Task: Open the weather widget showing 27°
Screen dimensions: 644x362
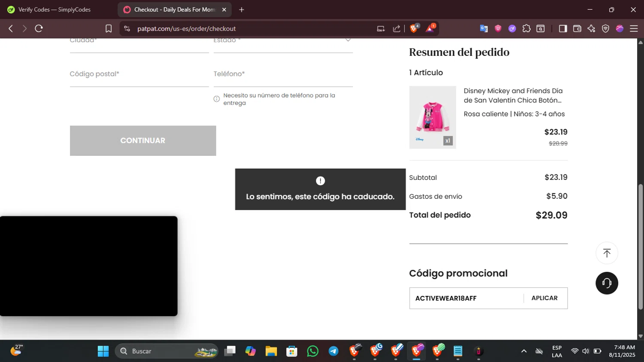Action: tap(16, 350)
